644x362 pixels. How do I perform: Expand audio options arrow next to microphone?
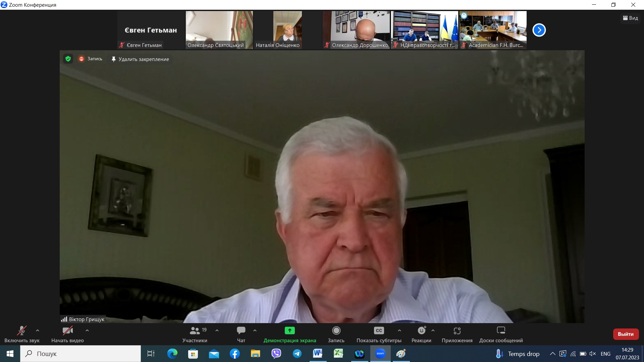point(38,330)
